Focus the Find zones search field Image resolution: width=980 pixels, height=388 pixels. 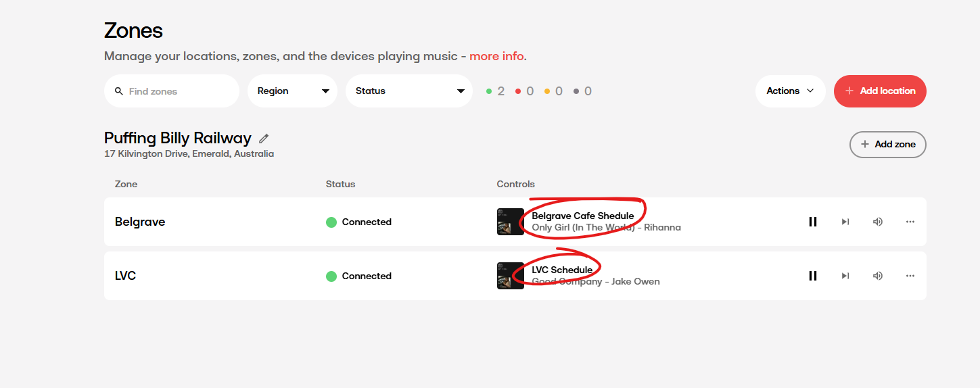(x=177, y=91)
